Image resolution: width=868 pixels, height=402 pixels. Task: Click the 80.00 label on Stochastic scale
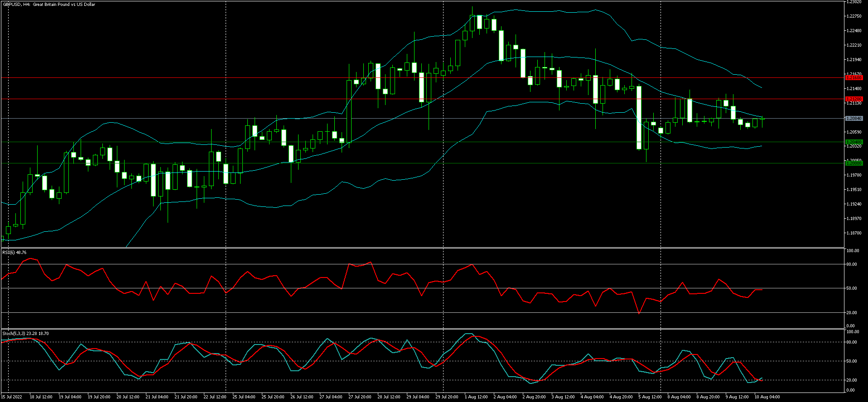[852, 342]
